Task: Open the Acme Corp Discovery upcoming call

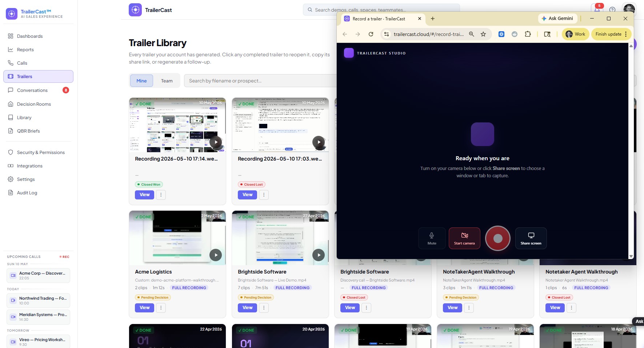Action: [38, 275]
